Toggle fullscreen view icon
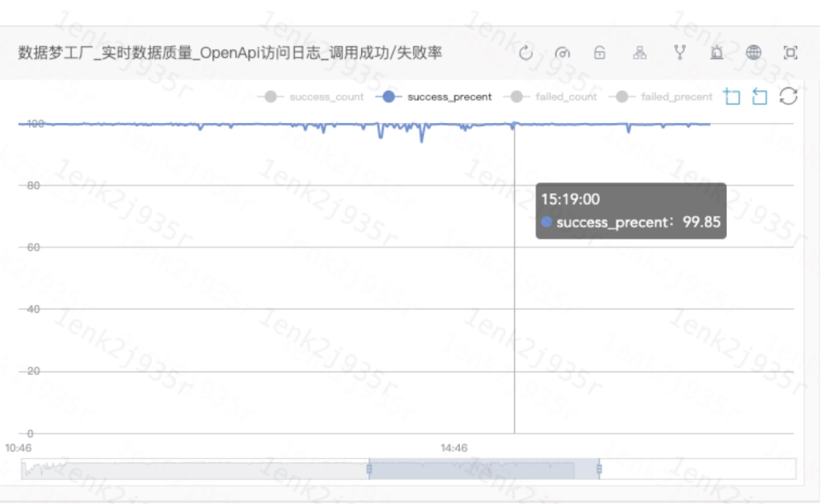The width and height of the screenshot is (821, 504). tap(790, 52)
